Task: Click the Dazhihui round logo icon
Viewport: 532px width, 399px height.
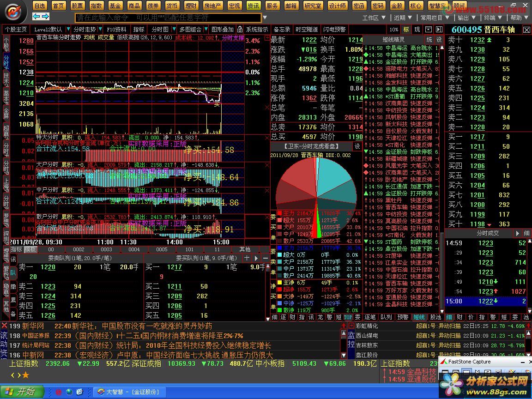Action: (x=14, y=12)
